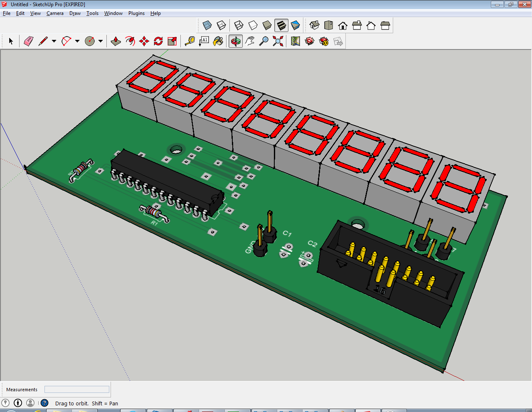The width and height of the screenshot is (532, 412).
Task: Pick the Paint Bucket tool
Action: tap(218, 41)
